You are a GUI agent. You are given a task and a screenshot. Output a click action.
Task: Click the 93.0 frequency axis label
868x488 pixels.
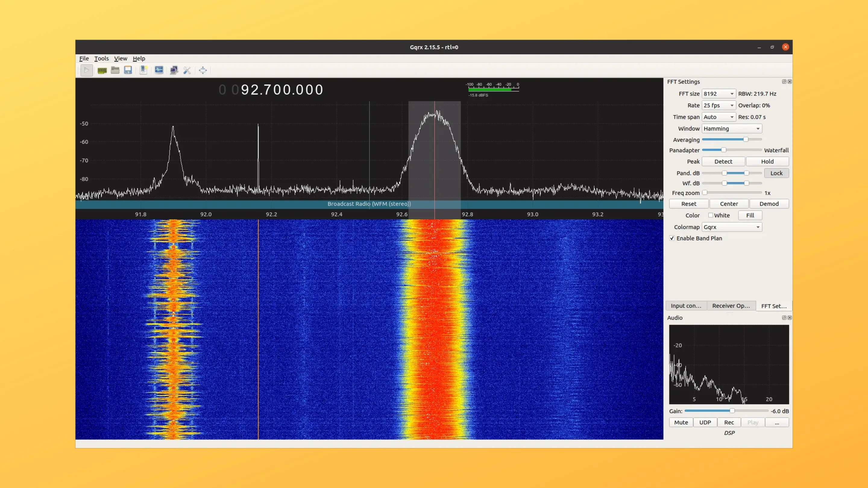[532, 214]
